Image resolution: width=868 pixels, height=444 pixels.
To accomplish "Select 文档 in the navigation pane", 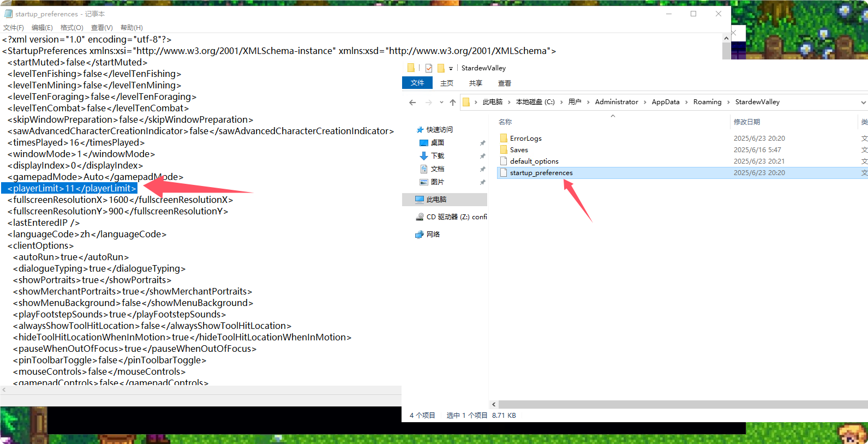I will [437, 169].
